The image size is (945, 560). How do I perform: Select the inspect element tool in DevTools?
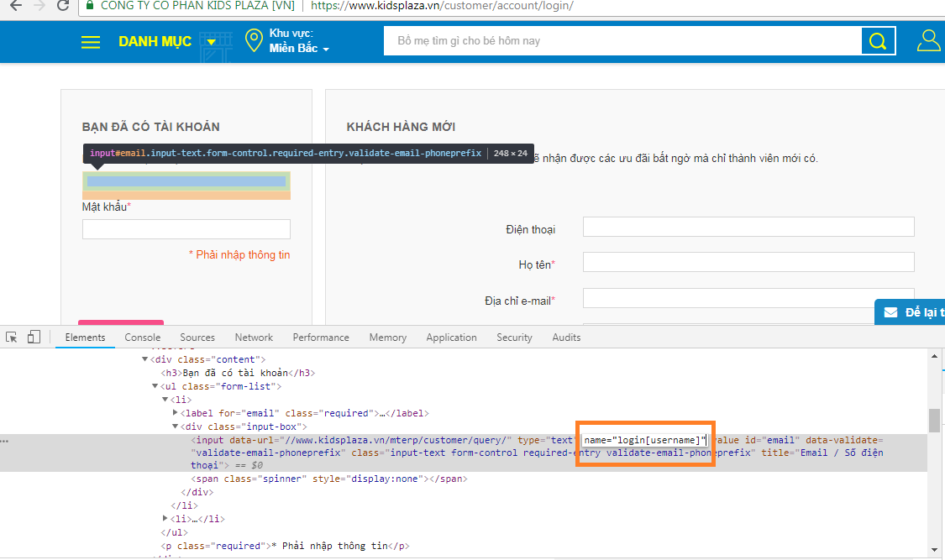12,336
